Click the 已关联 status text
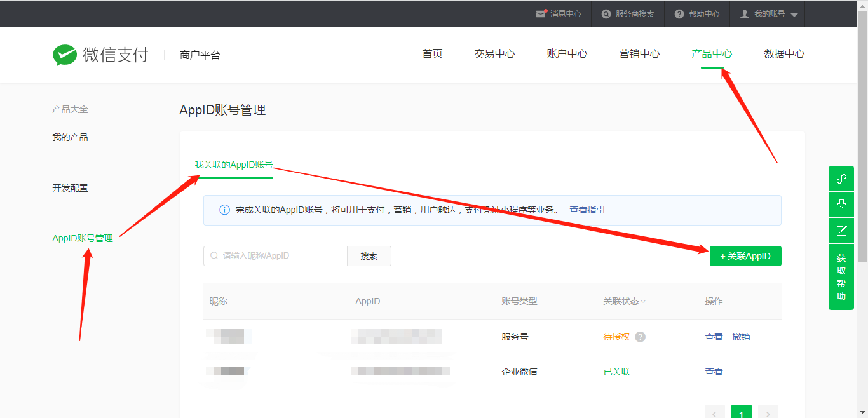 coord(616,372)
